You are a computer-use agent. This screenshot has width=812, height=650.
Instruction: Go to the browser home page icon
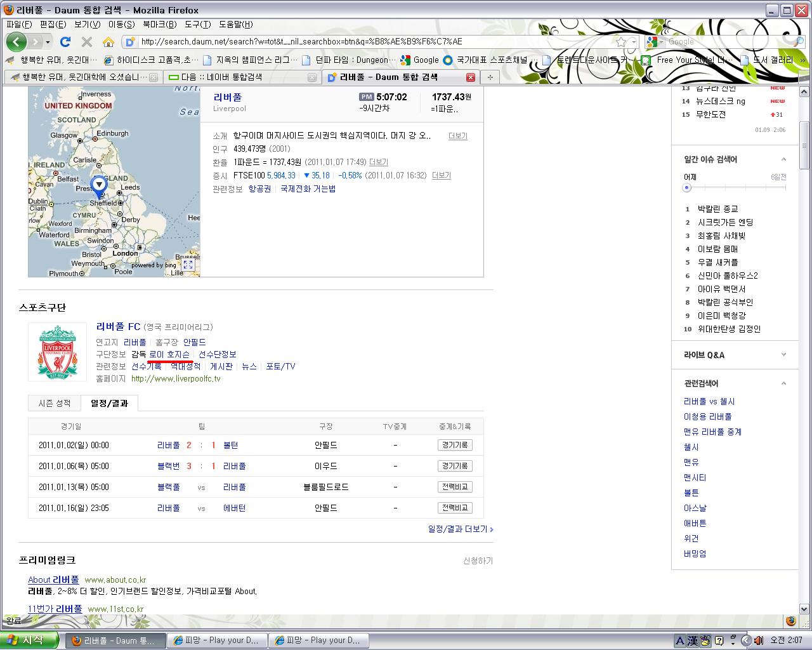point(108,42)
